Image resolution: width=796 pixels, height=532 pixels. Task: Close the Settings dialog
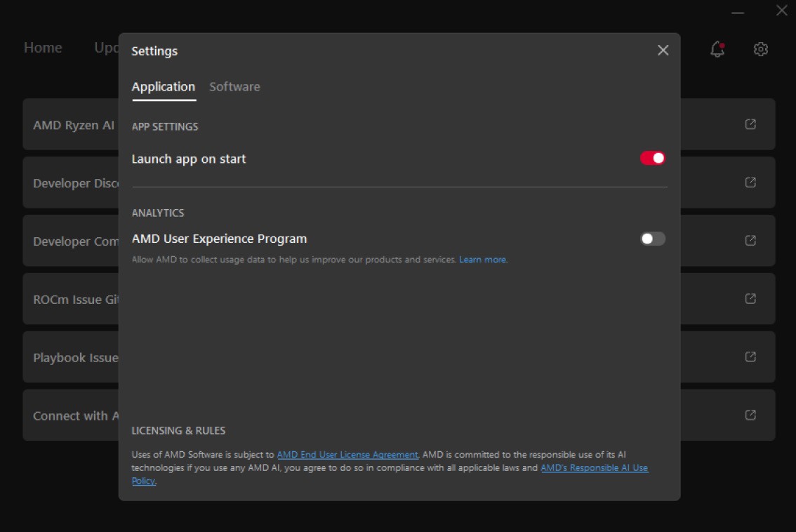(x=663, y=51)
